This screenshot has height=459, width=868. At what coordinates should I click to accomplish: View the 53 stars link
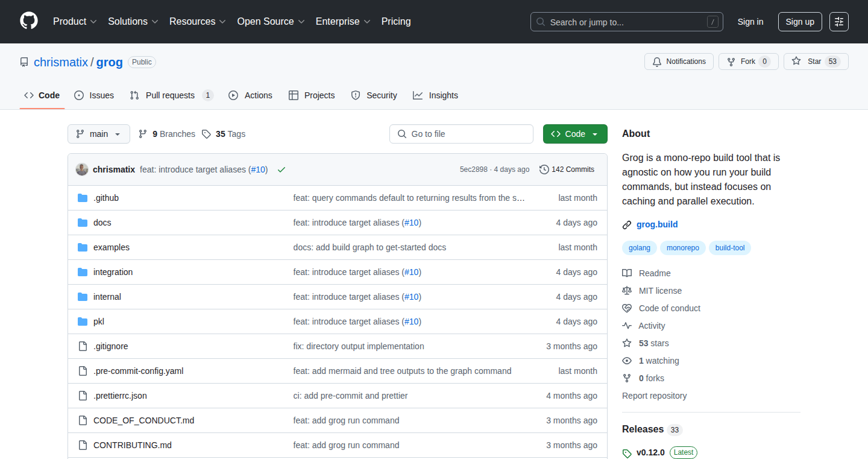646,343
